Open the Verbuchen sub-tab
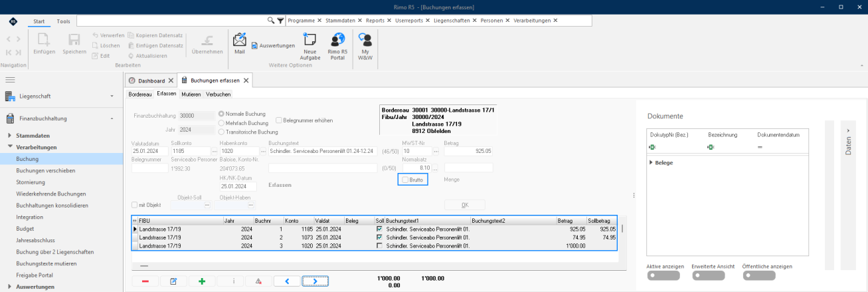 coord(218,94)
